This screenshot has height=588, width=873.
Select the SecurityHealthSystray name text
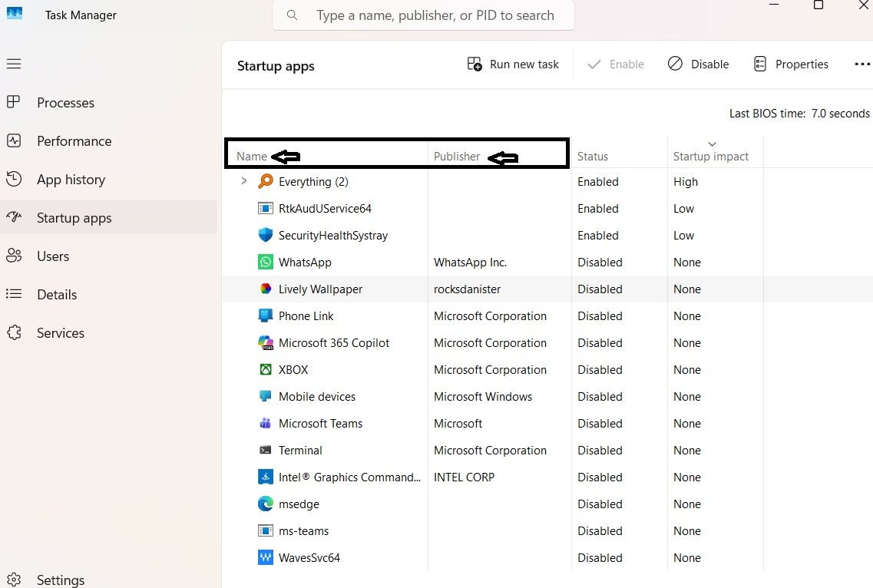coord(333,236)
